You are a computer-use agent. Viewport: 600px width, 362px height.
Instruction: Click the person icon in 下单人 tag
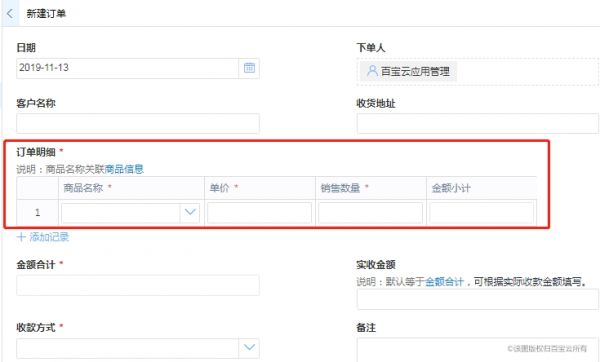(372, 71)
